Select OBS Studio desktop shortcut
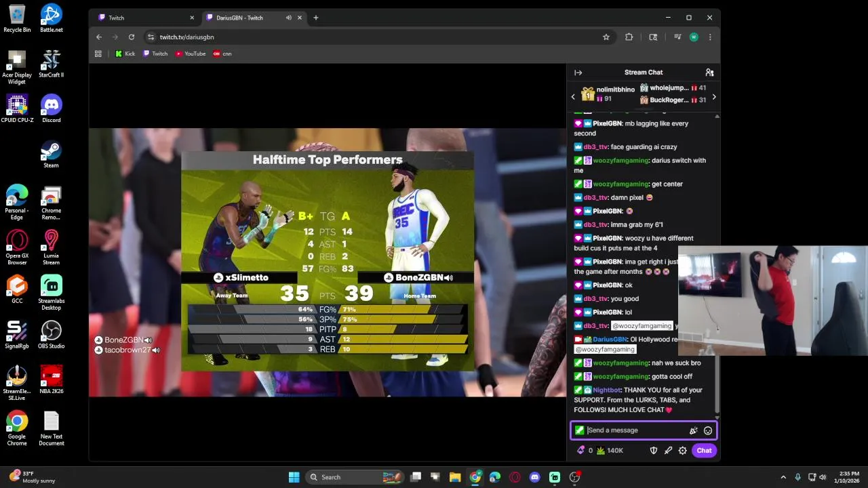Screen dimensions: 868x488 51,335
